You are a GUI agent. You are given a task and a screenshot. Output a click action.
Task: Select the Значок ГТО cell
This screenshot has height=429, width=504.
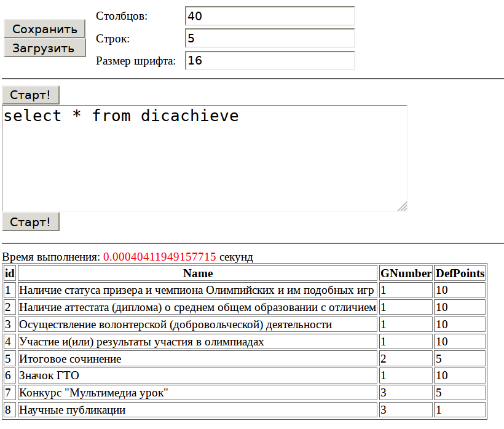click(x=198, y=376)
